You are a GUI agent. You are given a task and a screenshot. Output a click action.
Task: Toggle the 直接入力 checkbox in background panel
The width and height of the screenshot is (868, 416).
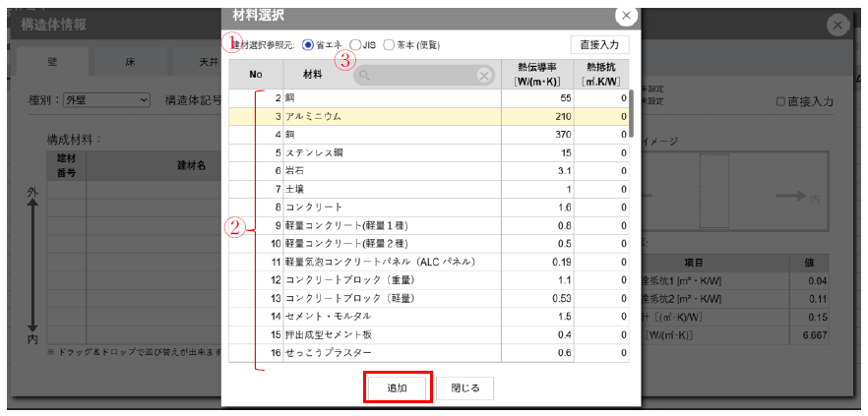click(780, 100)
